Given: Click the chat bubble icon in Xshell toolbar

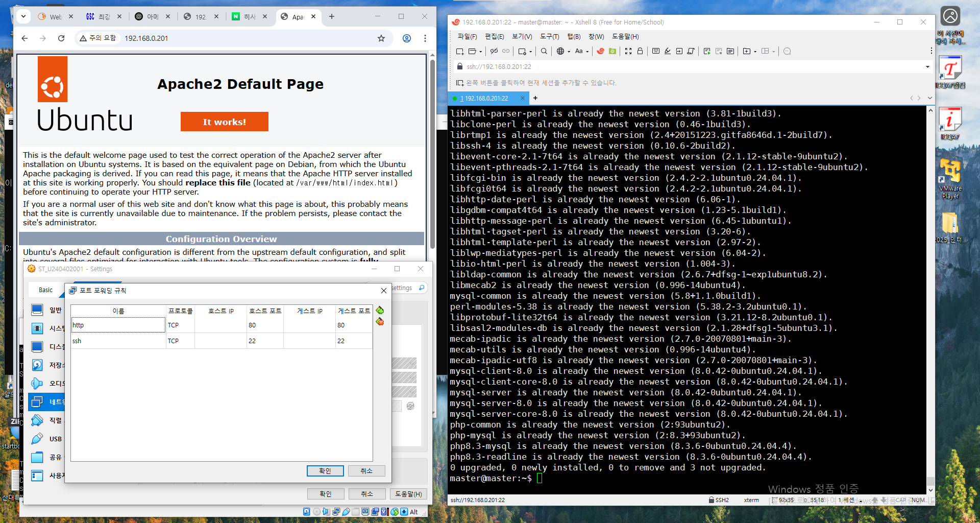Looking at the screenshot, I should coord(787,51).
